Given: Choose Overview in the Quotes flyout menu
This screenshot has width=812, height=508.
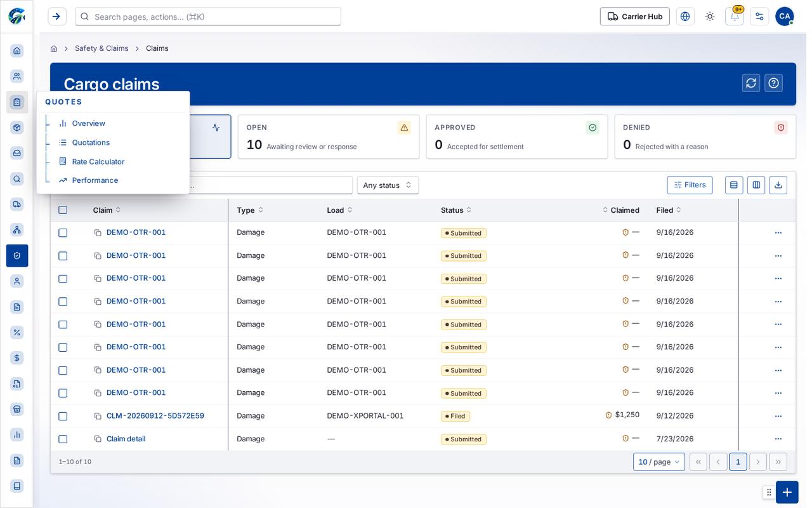Looking at the screenshot, I should tap(89, 123).
